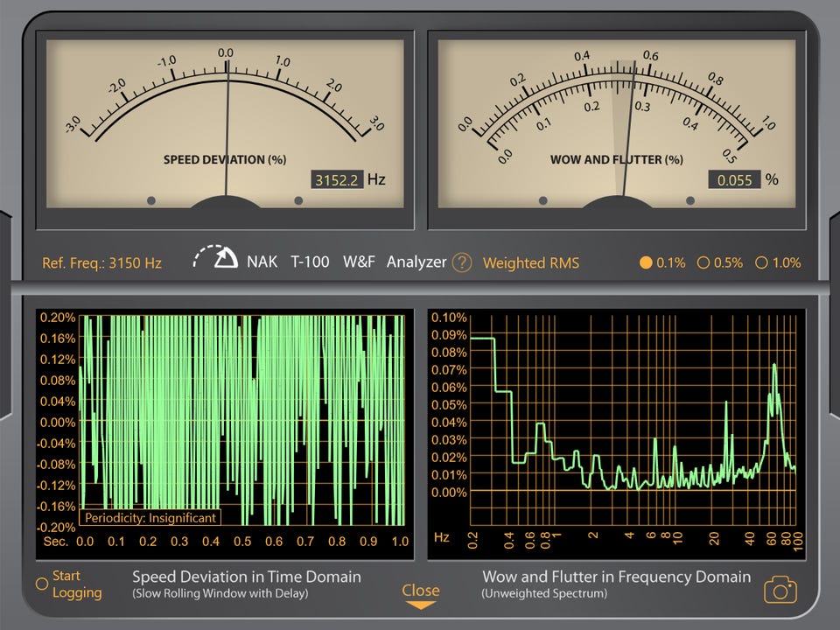Viewport: 840px width, 630px height.
Task: Select the 0.5% range radio button
Action: click(x=703, y=262)
